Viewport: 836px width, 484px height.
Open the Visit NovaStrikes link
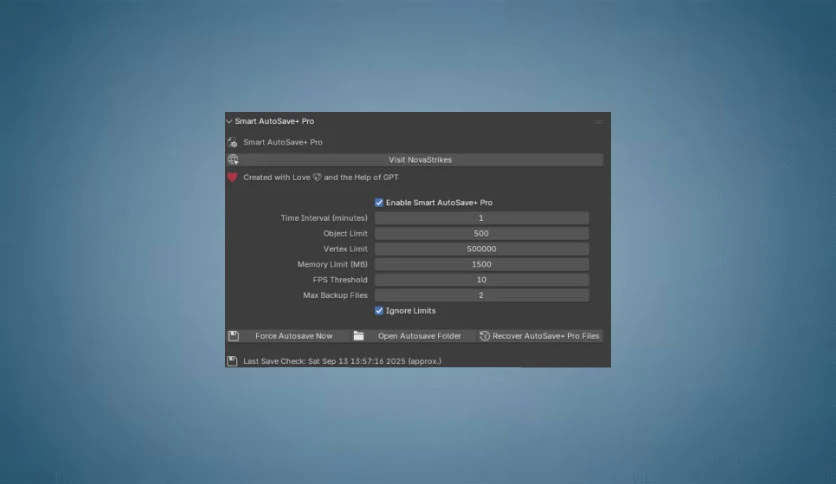pyautogui.click(x=420, y=159)
